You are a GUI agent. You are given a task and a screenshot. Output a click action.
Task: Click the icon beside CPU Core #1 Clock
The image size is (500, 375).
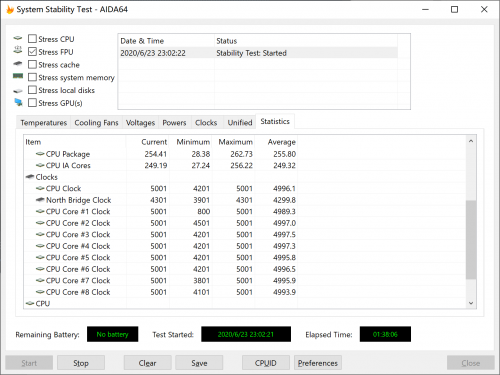click(x=40, y=211)
